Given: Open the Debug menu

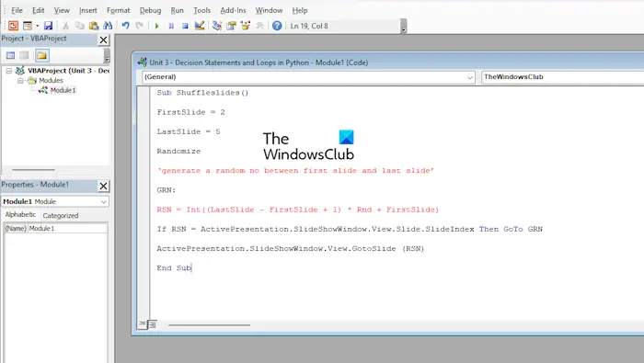Looking at the screenshot, I should (150, 10).
